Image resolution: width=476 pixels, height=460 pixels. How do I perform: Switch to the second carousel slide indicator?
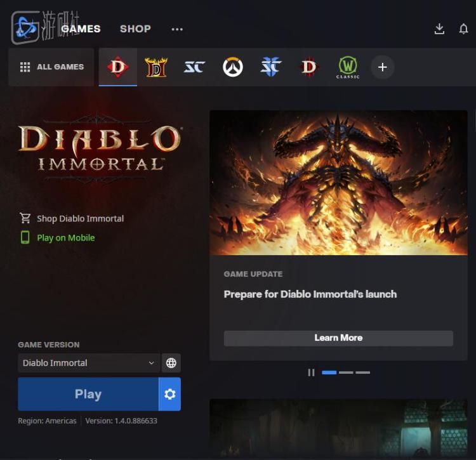pos(346,372)
